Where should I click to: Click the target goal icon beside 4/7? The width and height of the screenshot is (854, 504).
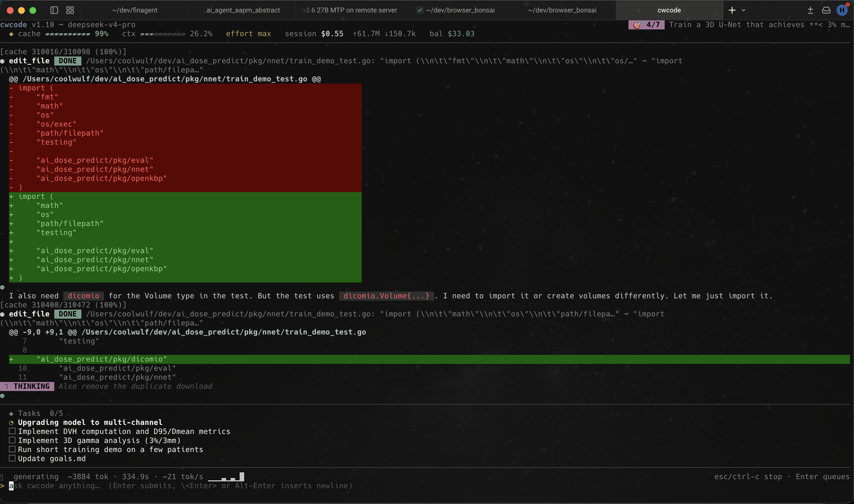tap(637, 25)
